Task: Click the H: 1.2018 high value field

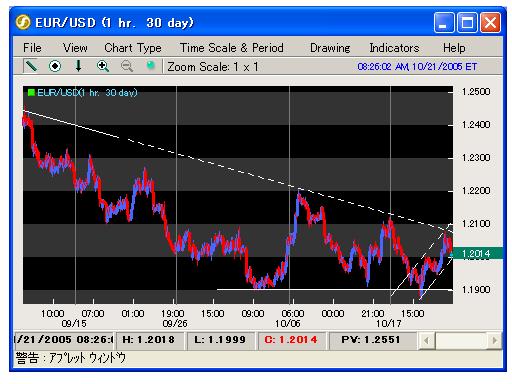Action: point(149,340)
